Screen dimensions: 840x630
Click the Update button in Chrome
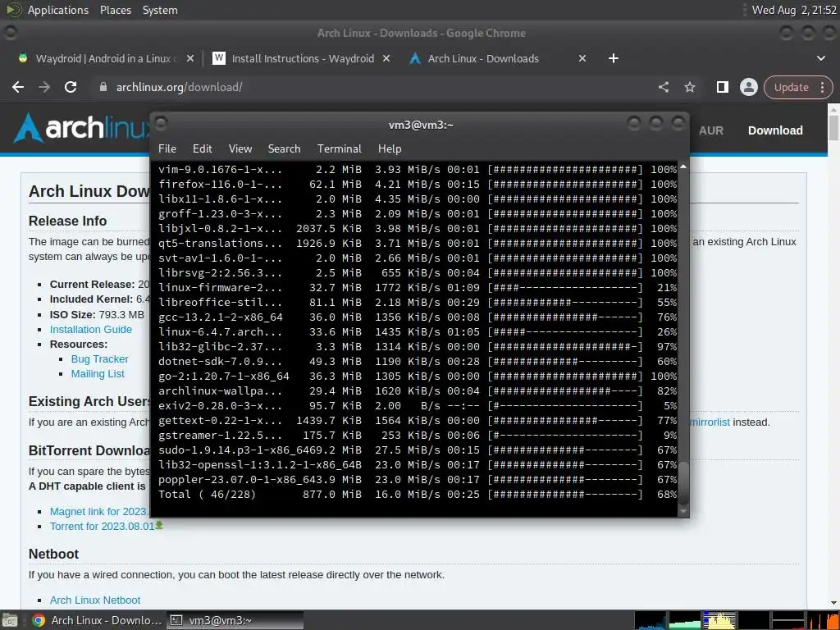click(x=792, y=87)
